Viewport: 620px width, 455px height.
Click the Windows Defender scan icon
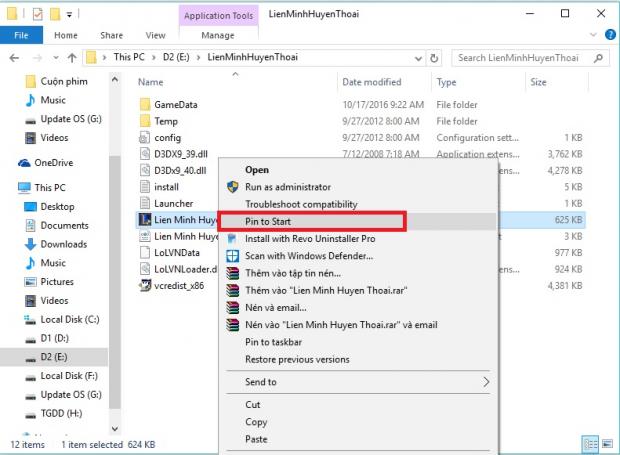click(x=232, y=256)
